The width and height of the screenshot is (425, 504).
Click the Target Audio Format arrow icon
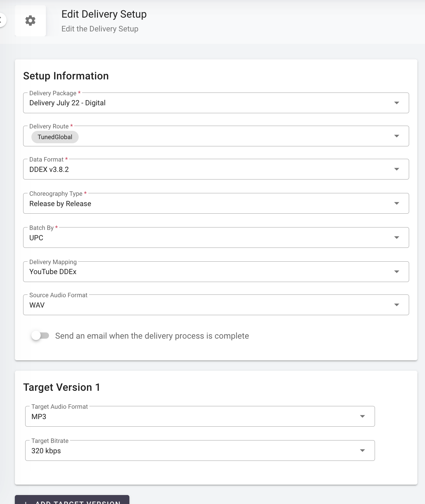click(362, 416)
